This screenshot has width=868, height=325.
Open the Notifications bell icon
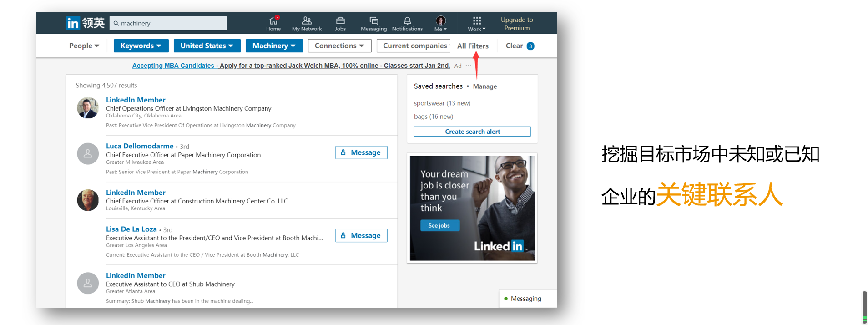(x=407, y=21)
